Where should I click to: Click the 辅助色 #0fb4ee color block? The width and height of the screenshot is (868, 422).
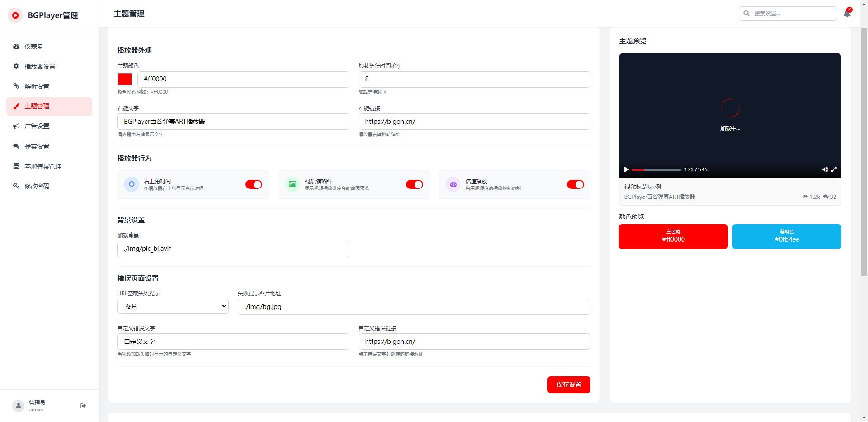coord(787,236)
